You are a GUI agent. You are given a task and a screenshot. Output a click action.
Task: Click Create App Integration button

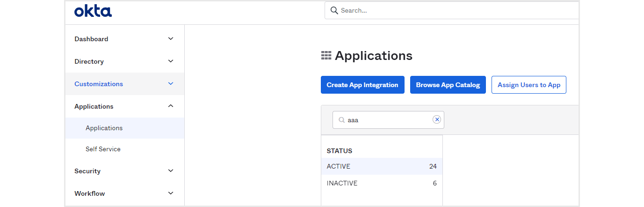362,85
